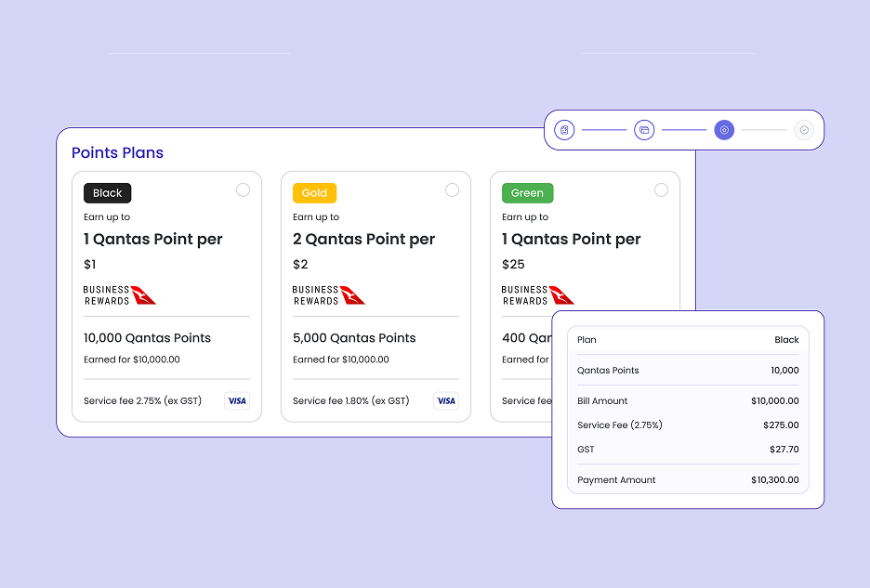
Task: Click the Black plan badge
Action: click(108, 193)
